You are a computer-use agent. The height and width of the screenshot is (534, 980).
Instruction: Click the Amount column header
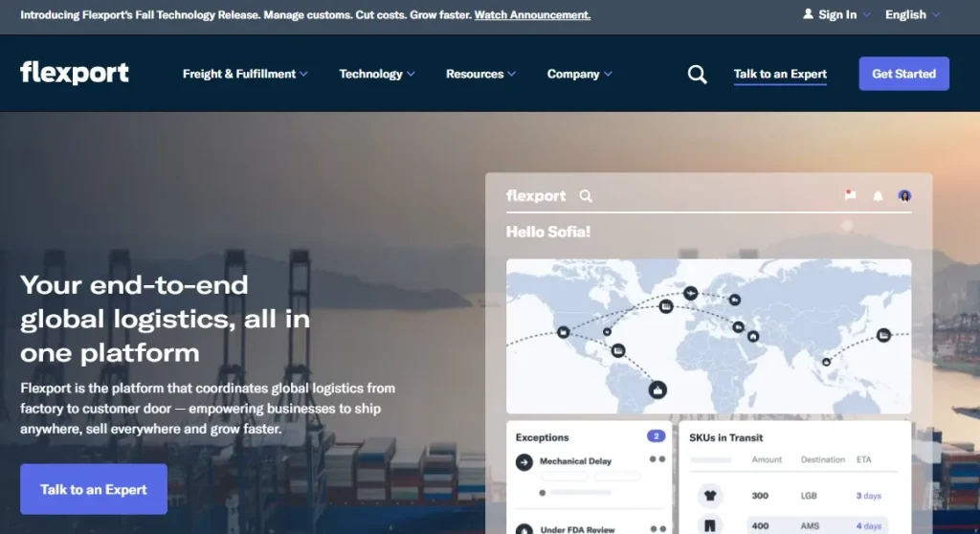point(767,459)
